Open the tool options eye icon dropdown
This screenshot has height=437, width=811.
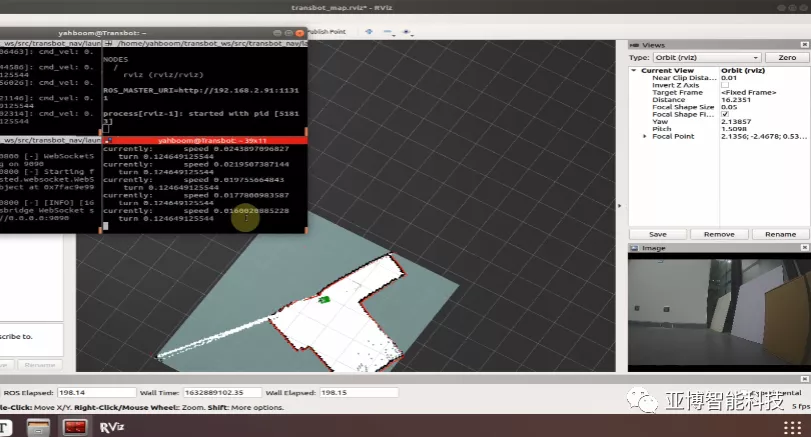point(407,32)
